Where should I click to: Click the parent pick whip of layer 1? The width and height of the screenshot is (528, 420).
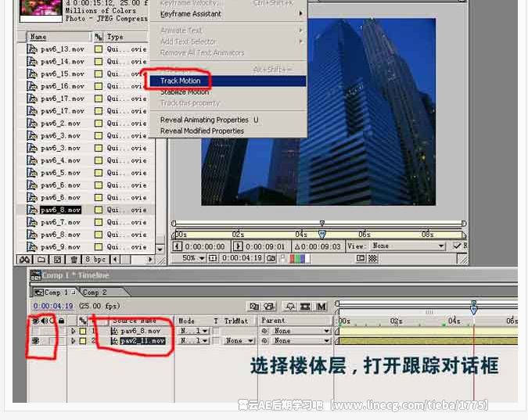click(264, 331)
